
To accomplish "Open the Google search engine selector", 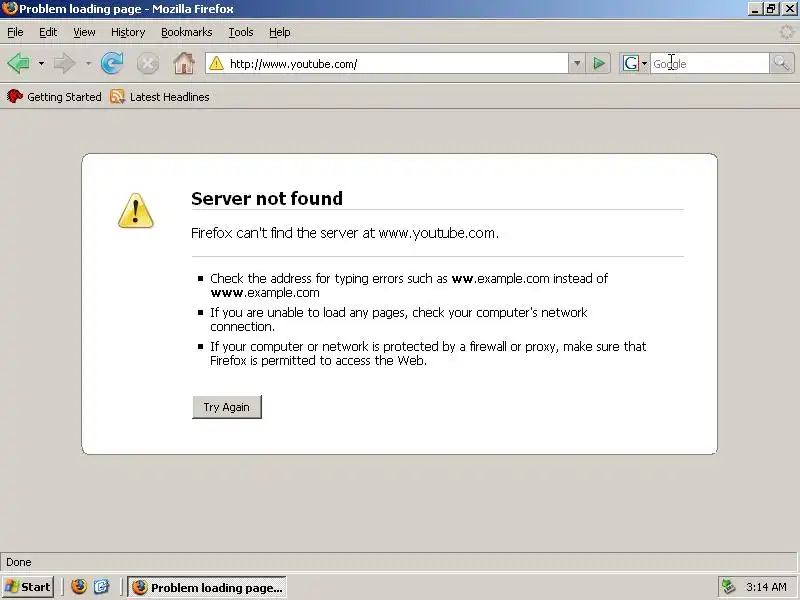I will (634, 64).
